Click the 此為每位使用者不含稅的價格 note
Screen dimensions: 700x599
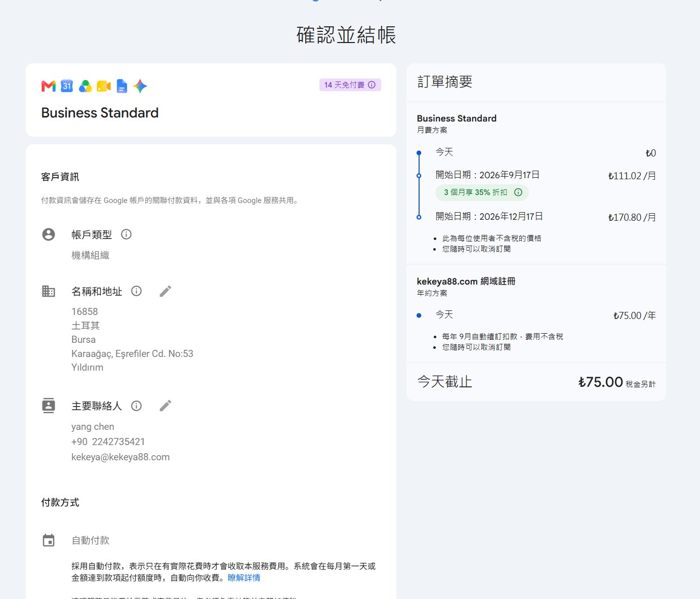pos(491,238)
